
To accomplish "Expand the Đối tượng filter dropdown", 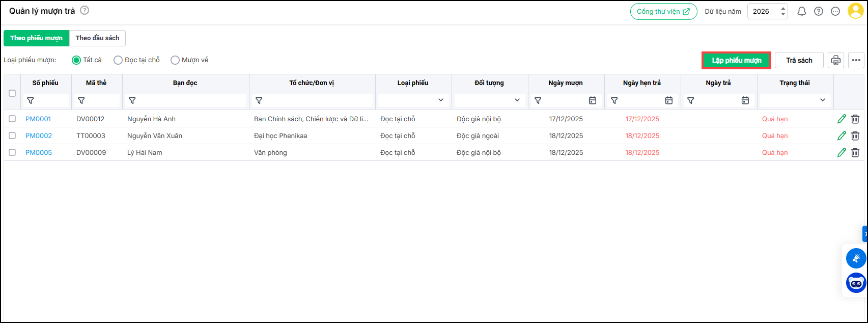I will [517, 100].
